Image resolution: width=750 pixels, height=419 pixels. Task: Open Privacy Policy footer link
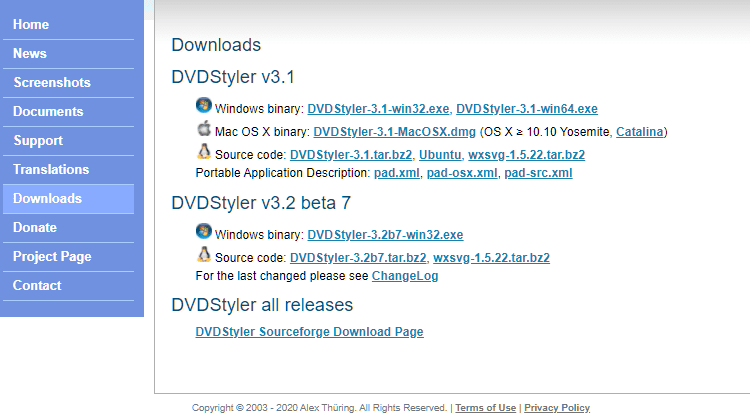click(557, 408)
